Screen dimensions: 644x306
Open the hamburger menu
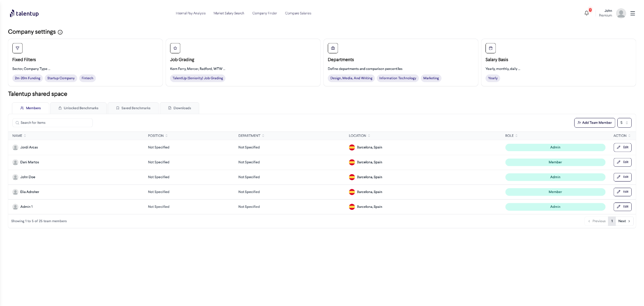point(632,13)
